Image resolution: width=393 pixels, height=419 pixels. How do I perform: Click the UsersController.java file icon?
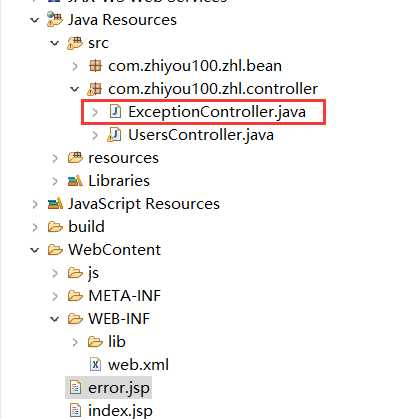[114, 135]
